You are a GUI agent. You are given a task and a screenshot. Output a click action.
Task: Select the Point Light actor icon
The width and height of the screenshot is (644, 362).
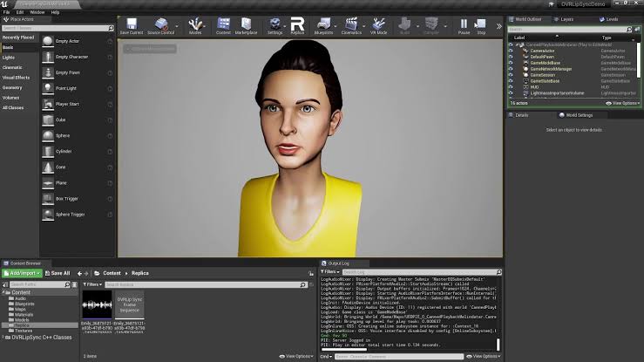pyautogui.click(x=48, y=87)
